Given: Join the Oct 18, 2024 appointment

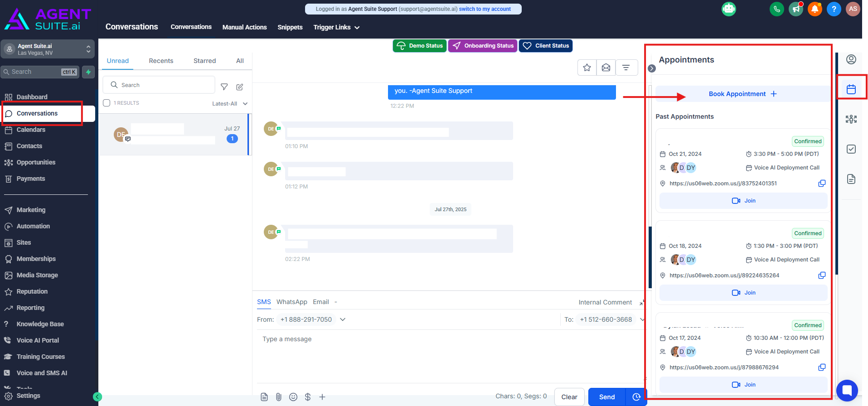Looking at the screenshot, I should pos(743,293).
